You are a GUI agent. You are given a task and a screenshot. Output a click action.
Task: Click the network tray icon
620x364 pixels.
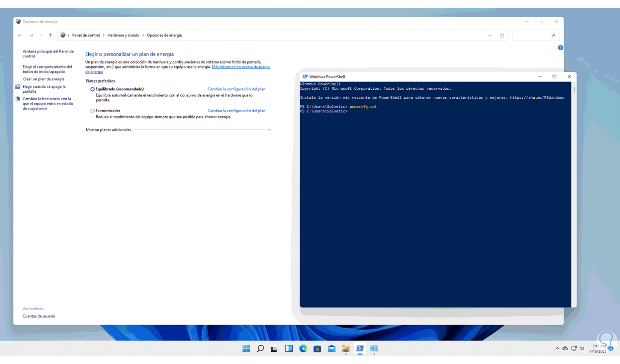pos(574,349)
